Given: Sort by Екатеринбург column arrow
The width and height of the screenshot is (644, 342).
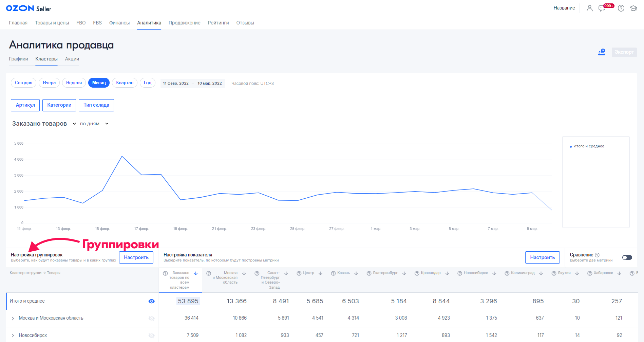Looking at the screenshot, I should 404,273.
